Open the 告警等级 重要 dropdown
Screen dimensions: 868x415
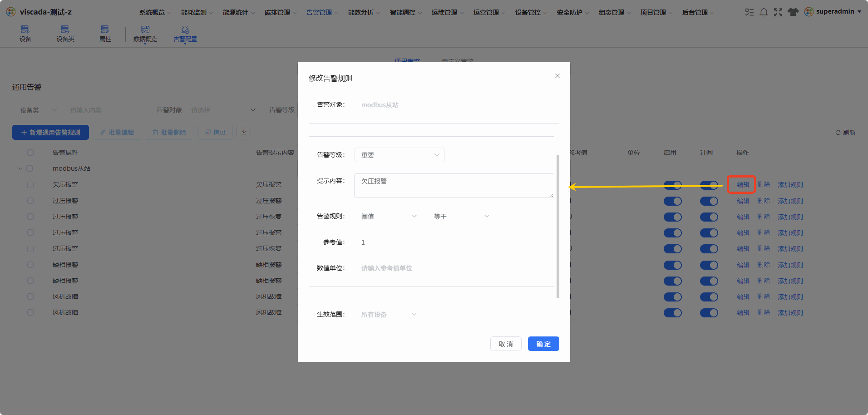pyautogui.click(x=399, y=155)
